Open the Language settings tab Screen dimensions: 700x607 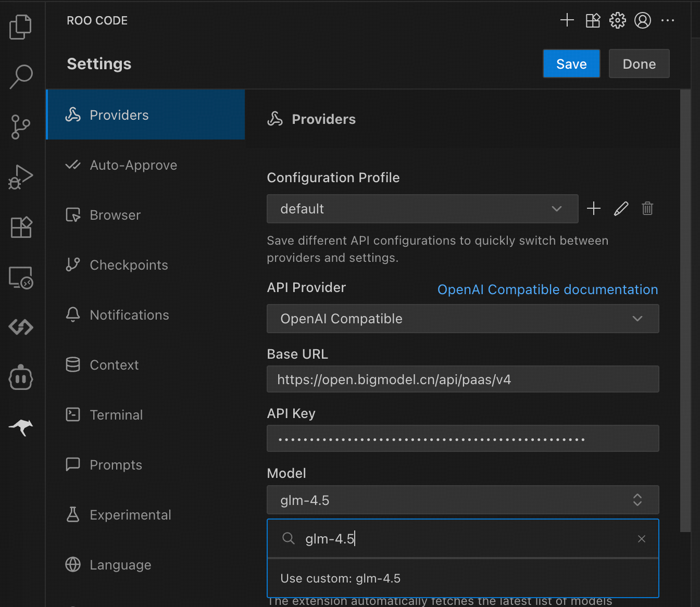coord(145,565)
